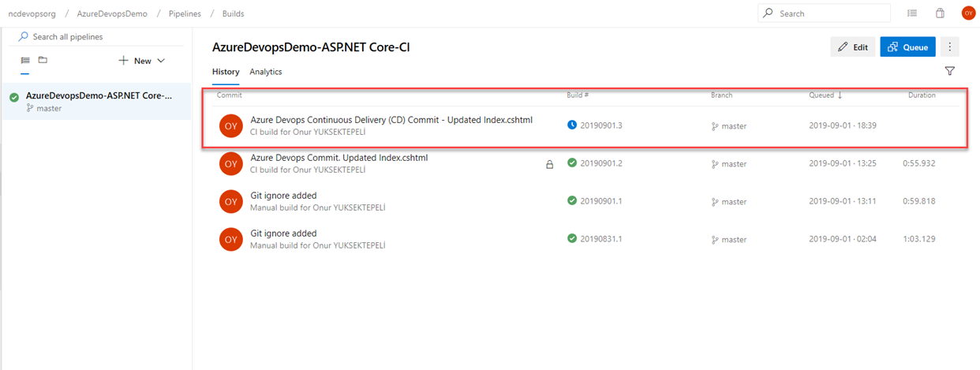Click the OY avatar of the 20190901.1 build row

(x=230, y=201)
